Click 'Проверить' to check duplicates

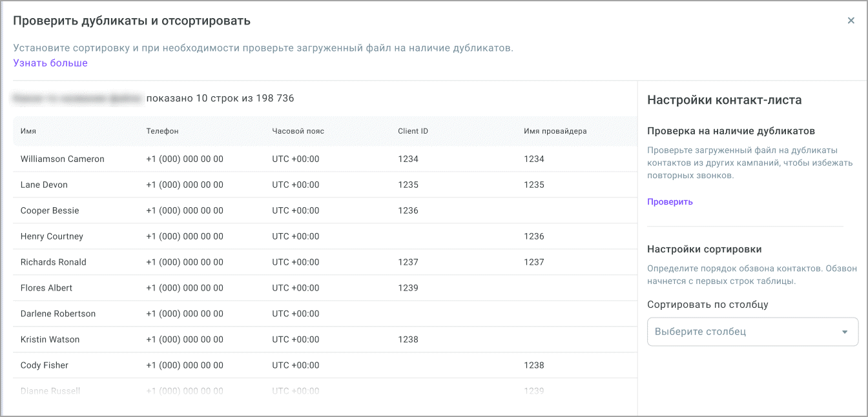tap(670, 202)
